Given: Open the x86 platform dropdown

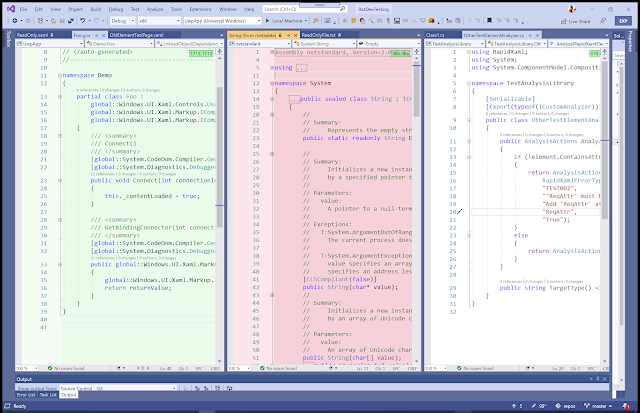Looking at the screenshot, I should [157, 19].
